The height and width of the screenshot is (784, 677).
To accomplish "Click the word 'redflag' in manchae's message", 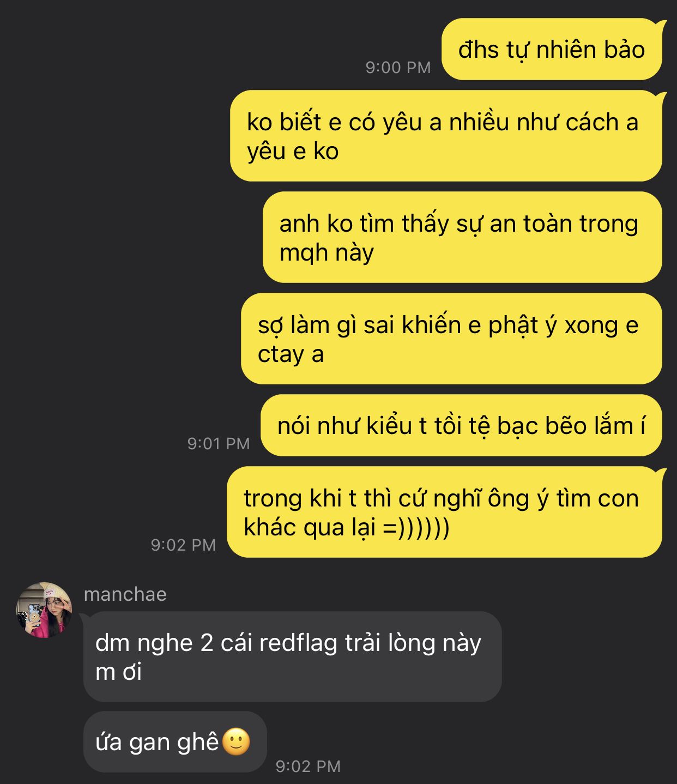I will click(298, 643).
